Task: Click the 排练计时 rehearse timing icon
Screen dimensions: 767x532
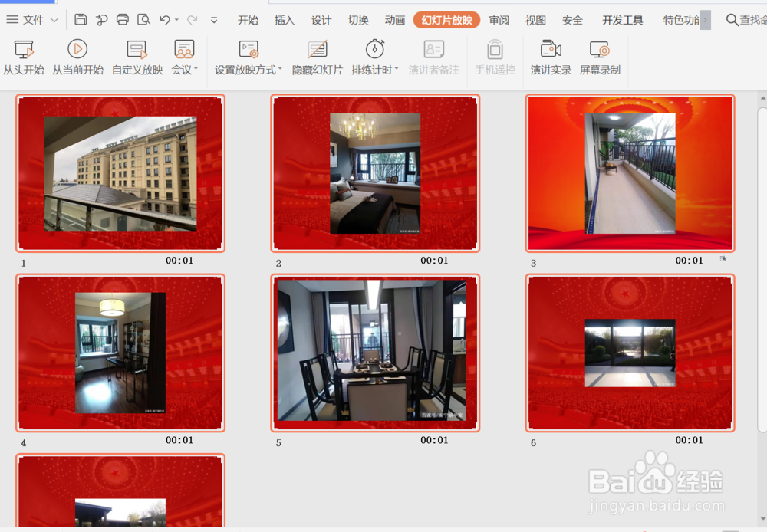Action: tap(375, 49)
